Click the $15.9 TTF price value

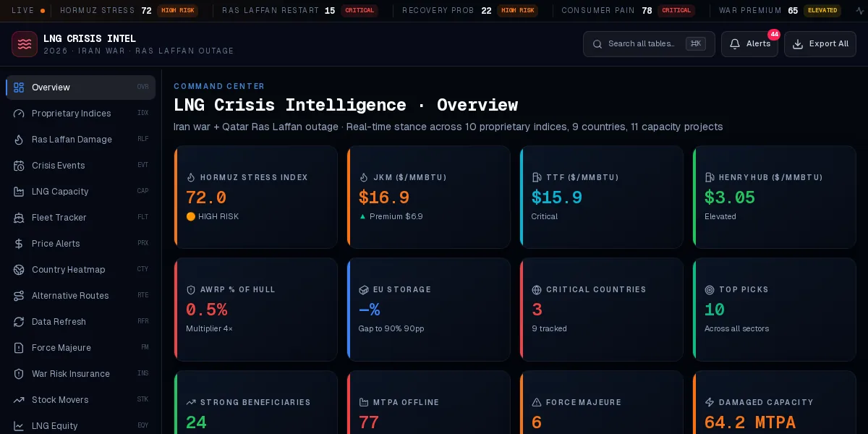coord(557,197)
